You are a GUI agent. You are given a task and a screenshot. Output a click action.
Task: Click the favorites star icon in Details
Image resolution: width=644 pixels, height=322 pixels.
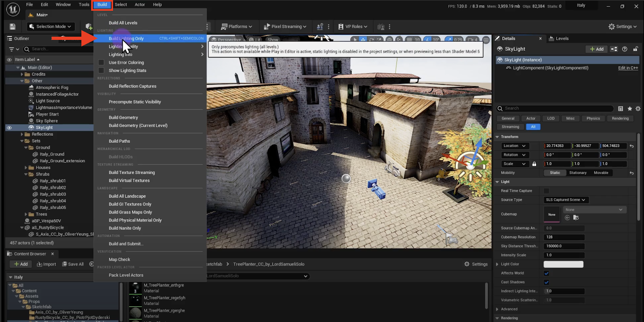(x=630, y=108)
